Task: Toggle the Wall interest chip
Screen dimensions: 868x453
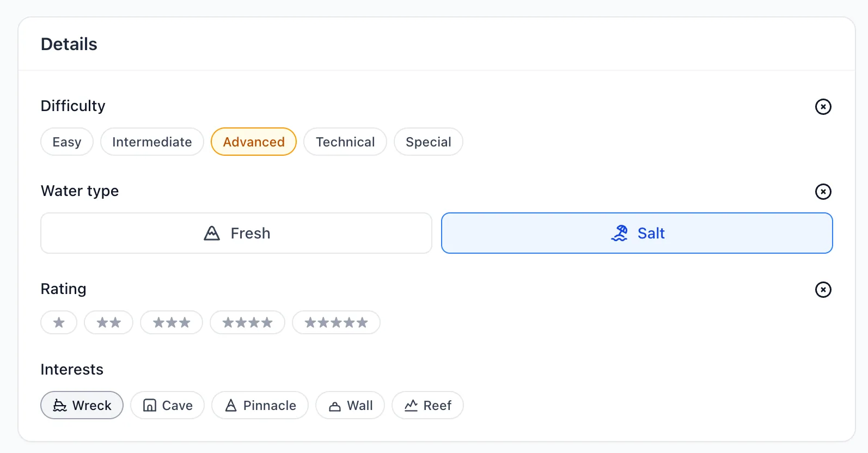Action: [x=350, y=405]
